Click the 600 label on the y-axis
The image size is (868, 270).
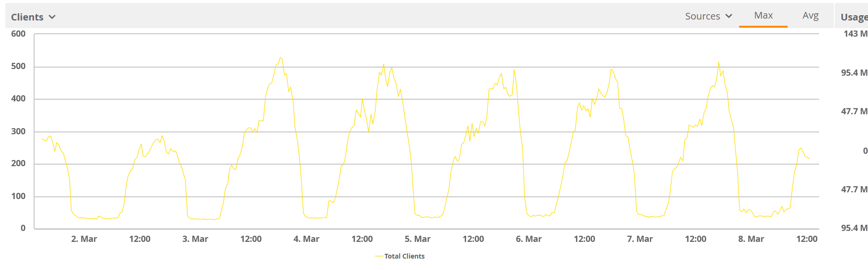(18, 34)
